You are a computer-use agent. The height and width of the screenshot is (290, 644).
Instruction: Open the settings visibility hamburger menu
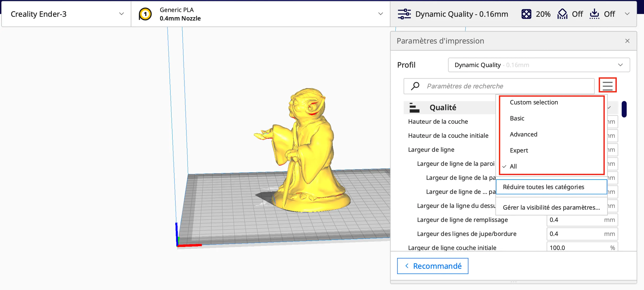click(607, 85)
